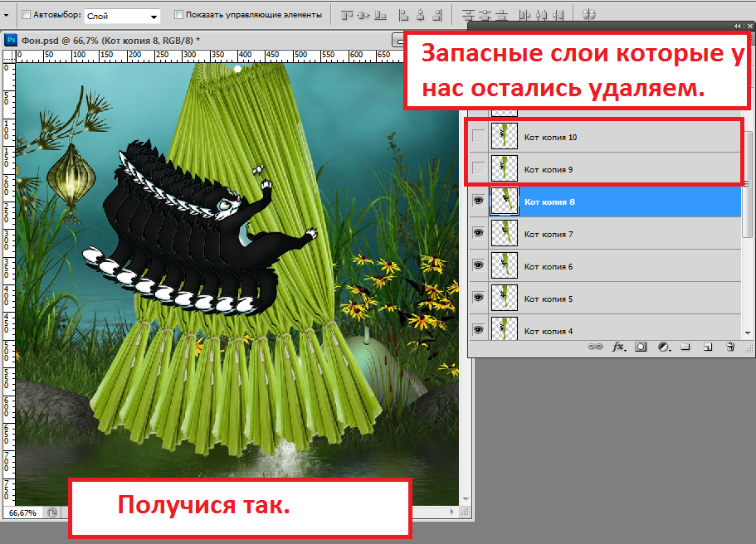This screenshot has width=756, height=544.
Task: Show the Кот копия 10 layer
Action: tap(478, 136)
